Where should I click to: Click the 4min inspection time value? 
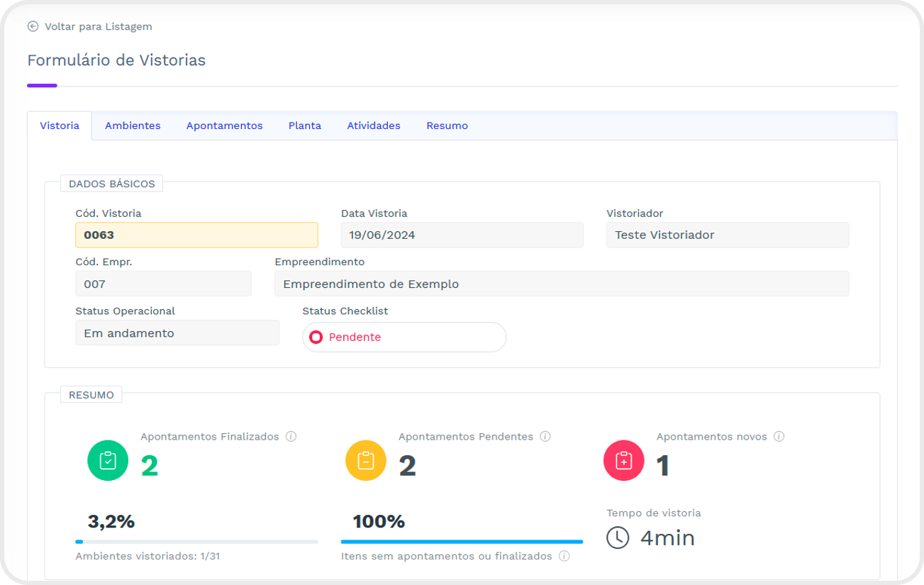pyautogui.click(x=667, y=538)
